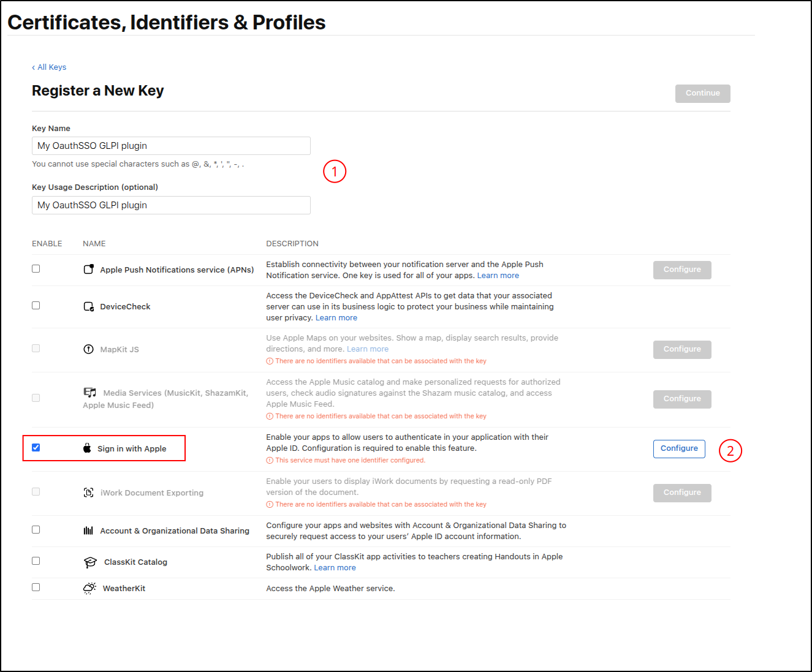Click the Sign in with Apple logo icon

[87, 448]
